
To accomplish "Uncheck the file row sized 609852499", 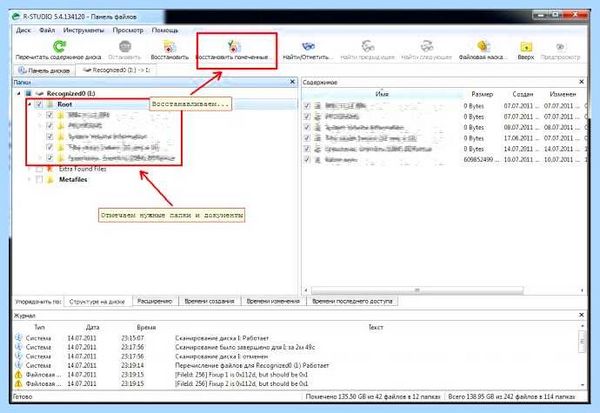I will 307,160.
